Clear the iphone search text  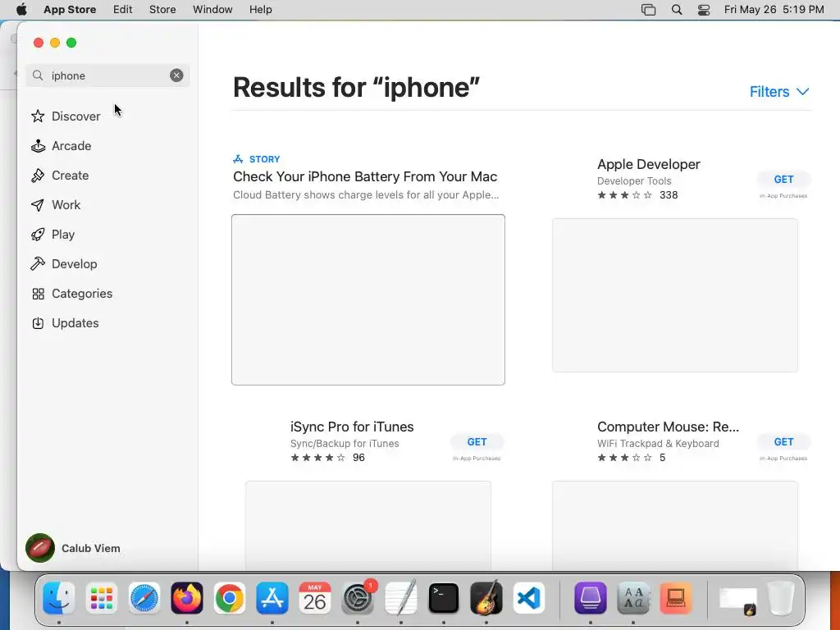[x=176, y=75]
